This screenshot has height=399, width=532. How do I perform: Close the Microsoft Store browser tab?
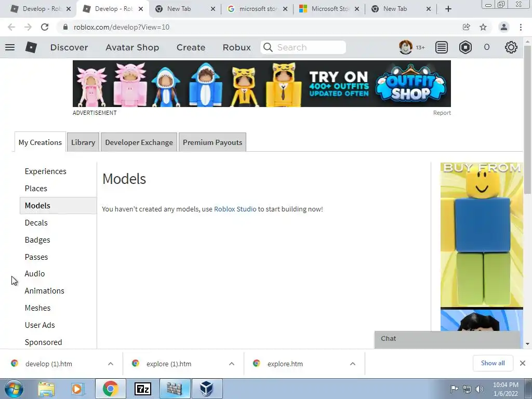(357, 9)
